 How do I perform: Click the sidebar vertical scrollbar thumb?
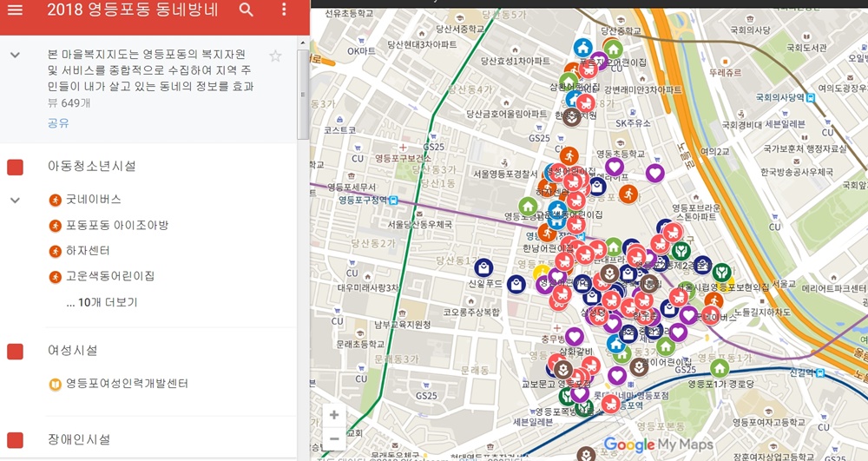click(x=303, y=94)
